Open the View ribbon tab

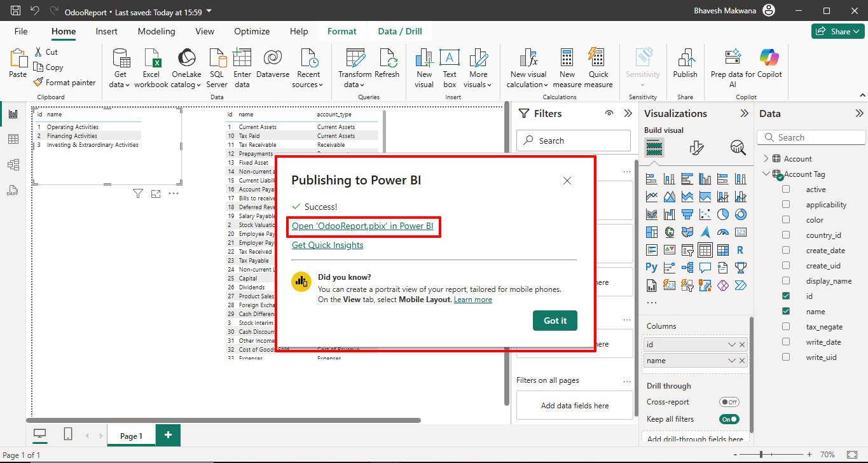click(205, 31)
